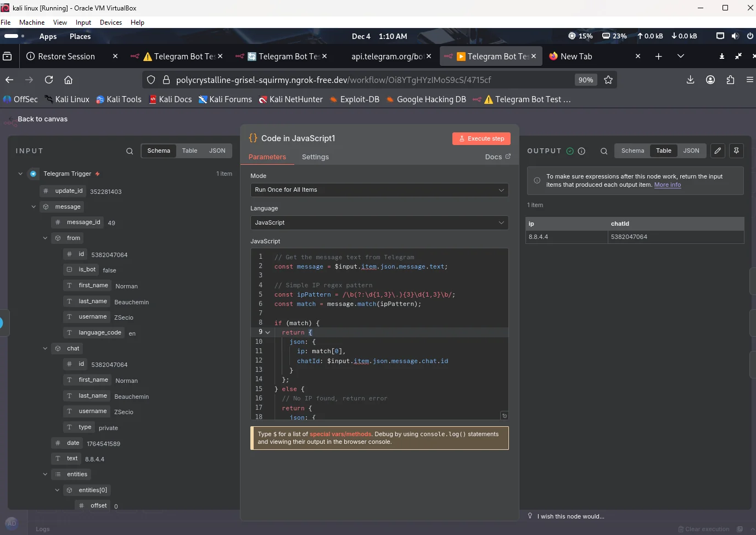Viewport: 756px width, 535px height.
Task: Collapse the entities array in input
Action: (x=45, y=474)
